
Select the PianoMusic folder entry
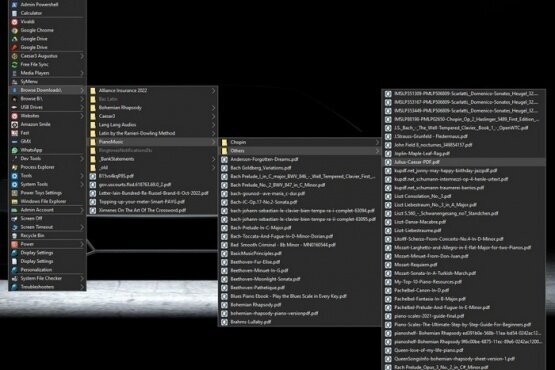pyautogui.click(x=153, y=142)
